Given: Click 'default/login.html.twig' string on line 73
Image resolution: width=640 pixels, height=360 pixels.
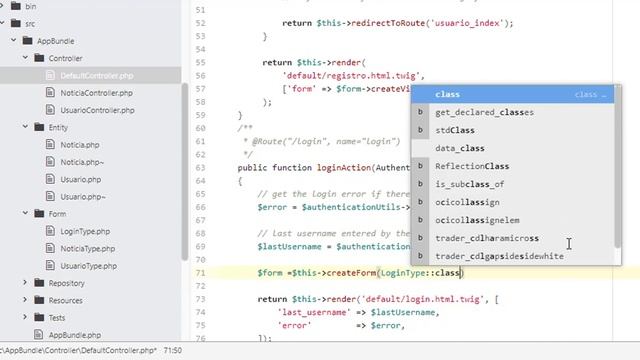Looking at the screenshot, I should 422,299.
